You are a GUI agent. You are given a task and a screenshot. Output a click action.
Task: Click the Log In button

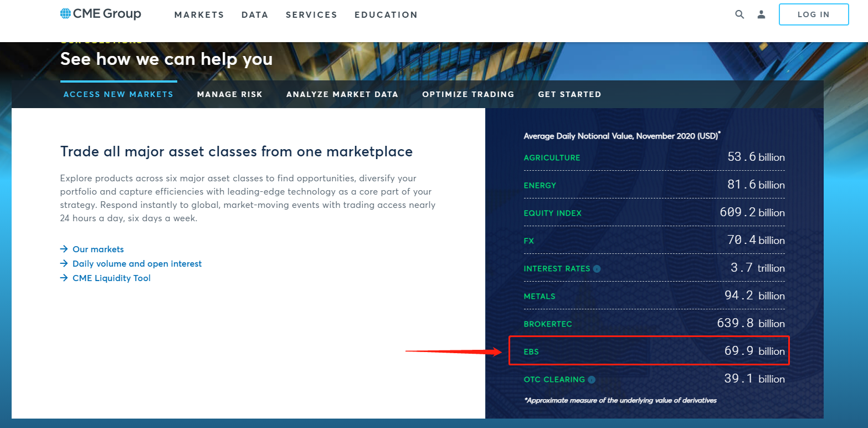coord(814,14)
